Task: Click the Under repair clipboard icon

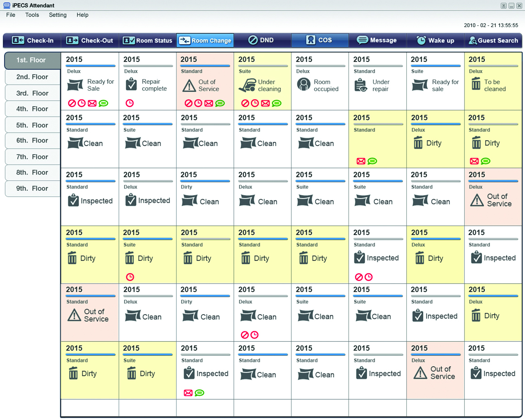Action: pos(361,85)
